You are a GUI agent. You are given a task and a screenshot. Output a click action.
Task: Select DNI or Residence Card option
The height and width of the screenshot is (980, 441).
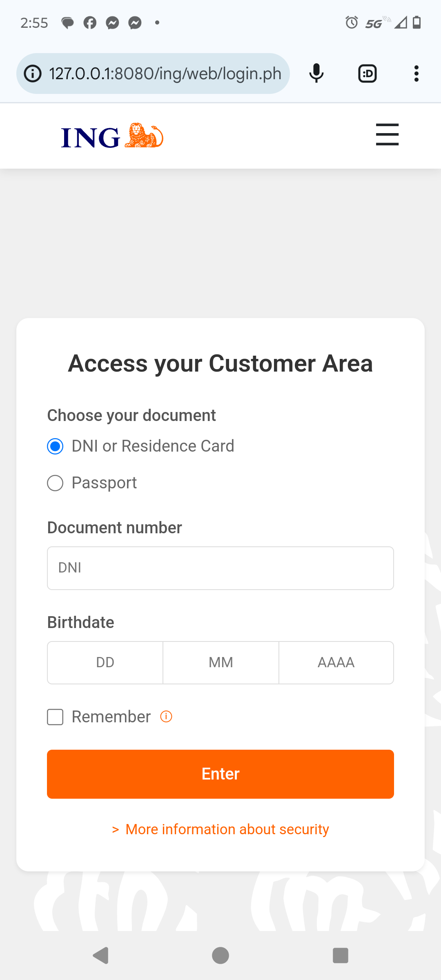(55, 446)
